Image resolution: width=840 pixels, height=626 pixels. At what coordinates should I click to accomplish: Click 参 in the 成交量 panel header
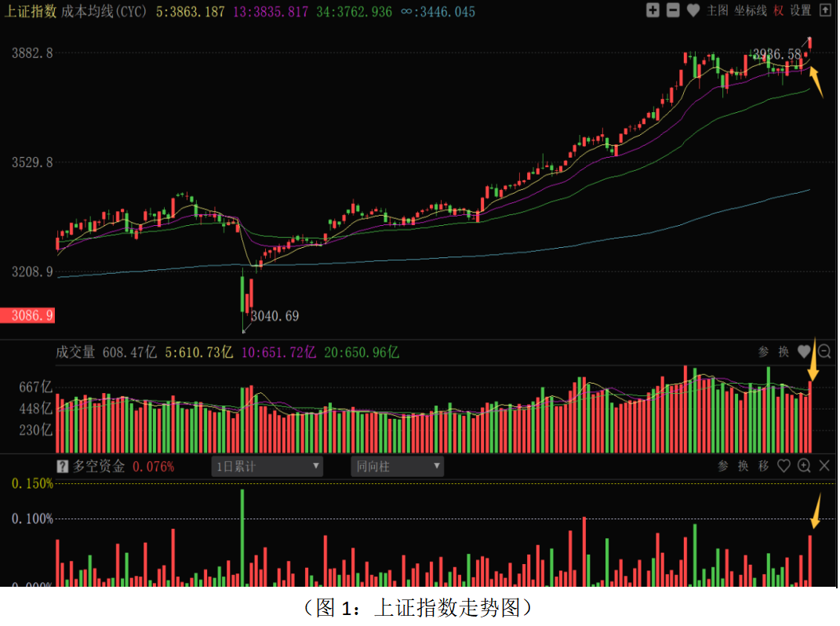tap(763, 352)
